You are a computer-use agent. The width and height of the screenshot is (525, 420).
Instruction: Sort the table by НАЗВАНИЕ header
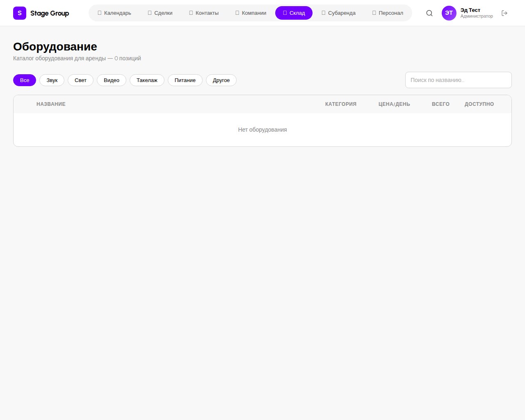(x=51, y=104)
